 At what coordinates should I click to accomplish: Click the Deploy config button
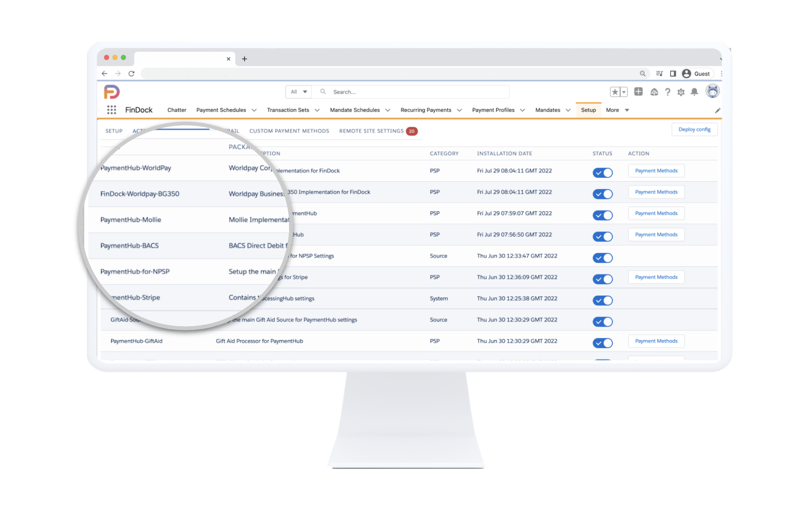point(694,129)
